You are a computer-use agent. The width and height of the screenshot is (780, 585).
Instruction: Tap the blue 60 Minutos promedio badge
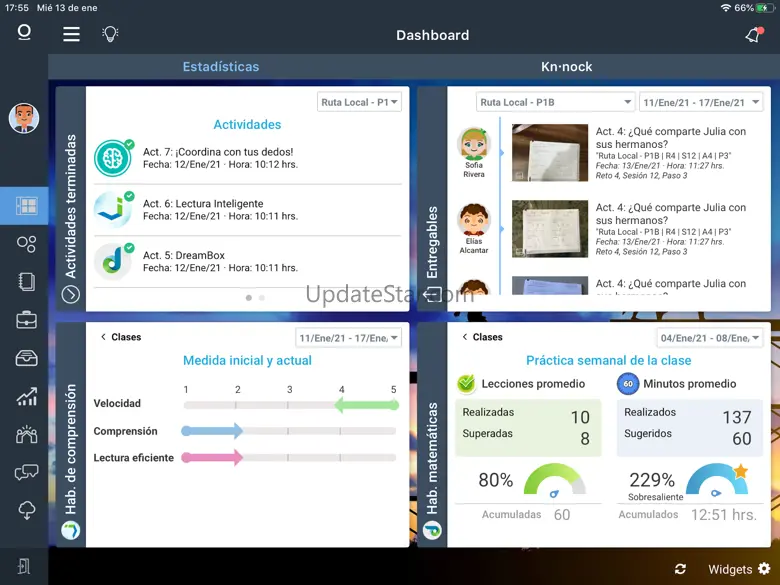(628, 384)
